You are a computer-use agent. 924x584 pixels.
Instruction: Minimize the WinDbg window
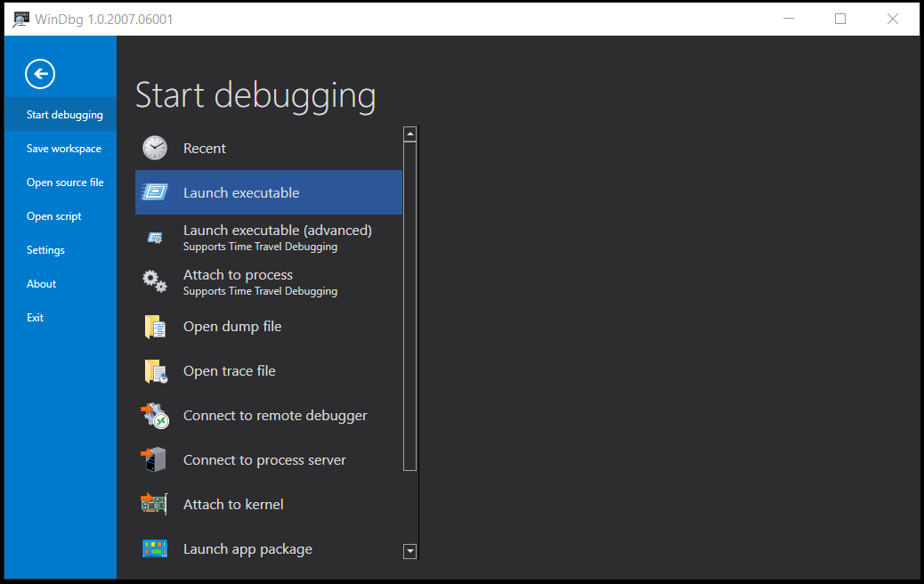(789, 19)
